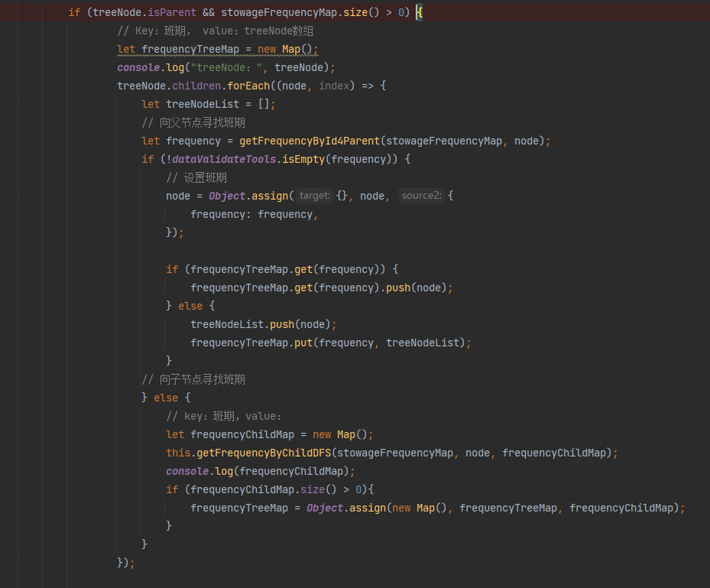The height and width of the screenshot is (588, 710).
Task: Click comment '// 向子节点寻找班期'
Action: pos(193,379)
